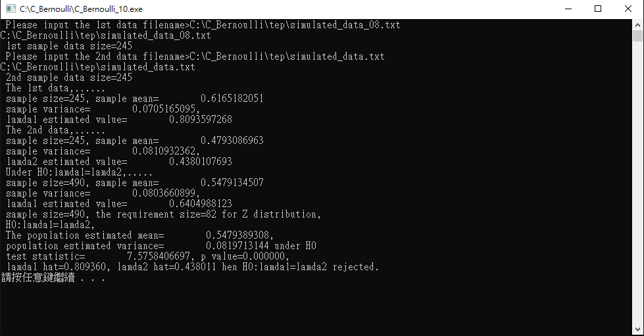Screen dimensions: 644x336
Task: Click the window title C:\C_Bernoulli\C_Bernoulli_10.exe
Action: pyautogui.click(x=82, y=9)
